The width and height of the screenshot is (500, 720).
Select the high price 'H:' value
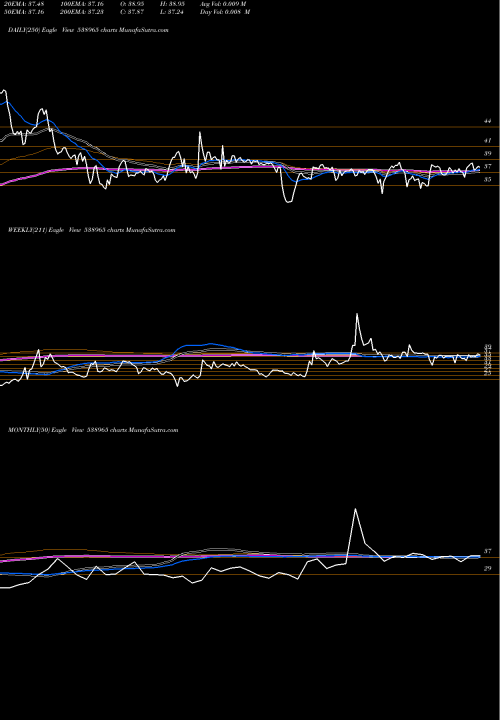172,4
